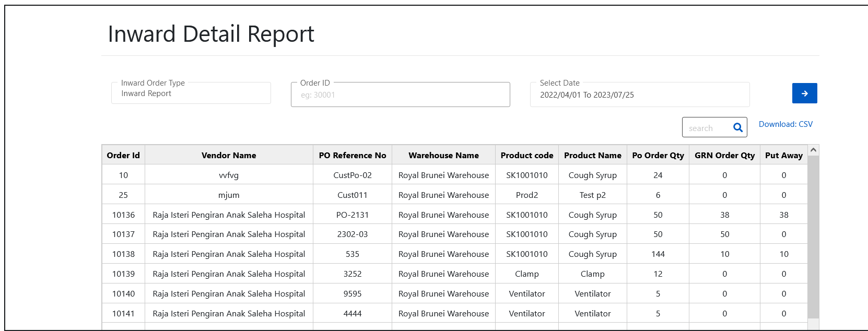Screen dimensions: 868x331
Task: Open the Inward Order Type dropdown
Action: (x=191, y=93)
